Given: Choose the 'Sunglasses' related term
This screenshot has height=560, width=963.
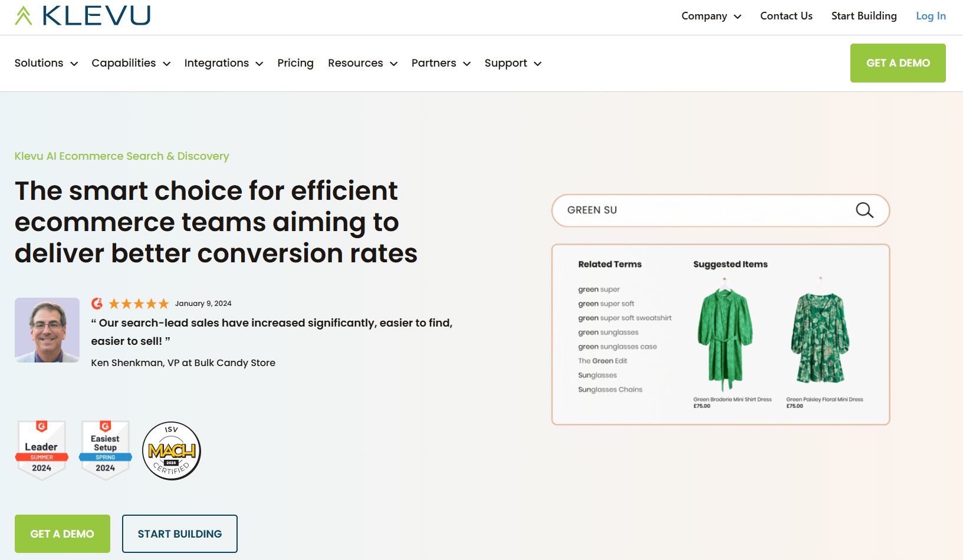Looking at the screenshot, I should click(x=597, y=375).
